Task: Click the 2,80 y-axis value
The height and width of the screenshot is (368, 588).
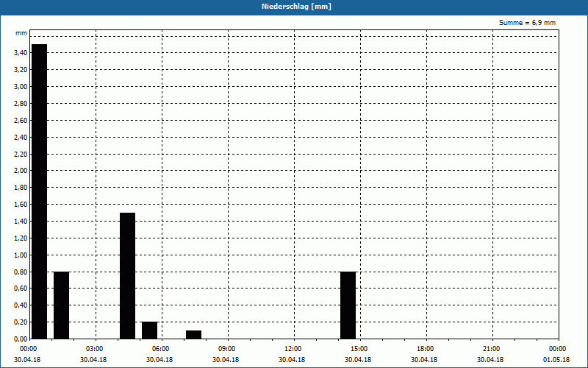Action: [21, 104]
